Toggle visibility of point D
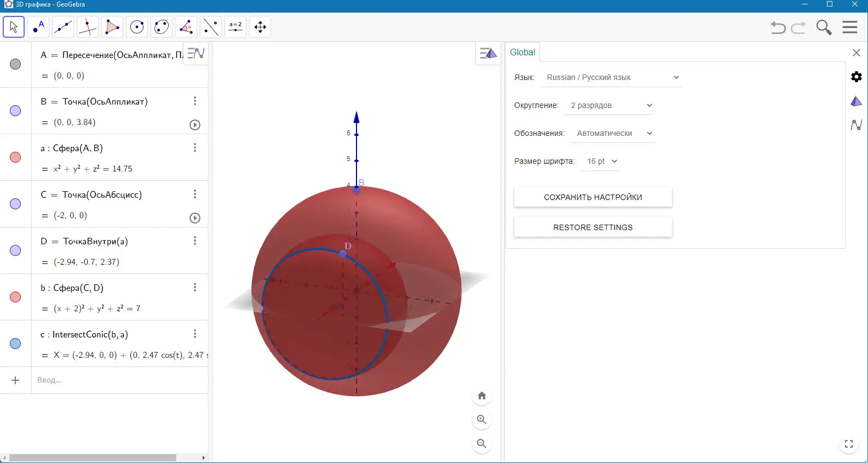The height and width of the screenshot is (463, 868). click(x=15, y=250)
